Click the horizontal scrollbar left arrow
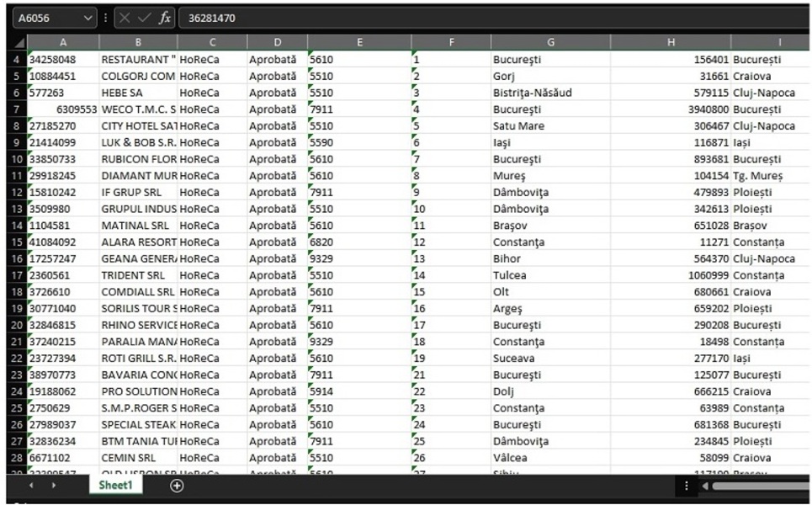Image resolution: width=812 pixels, height=505 pixels. point(707,486)
